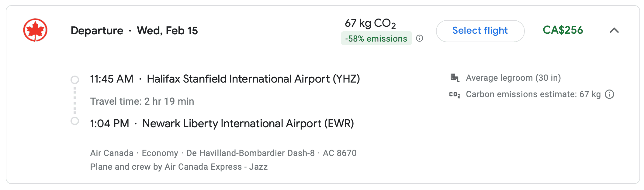Click the Travel time: 2 hr 19 min label
Image resolution: width=644 pixels, height=190 pixels.
(x=142, y=101)
